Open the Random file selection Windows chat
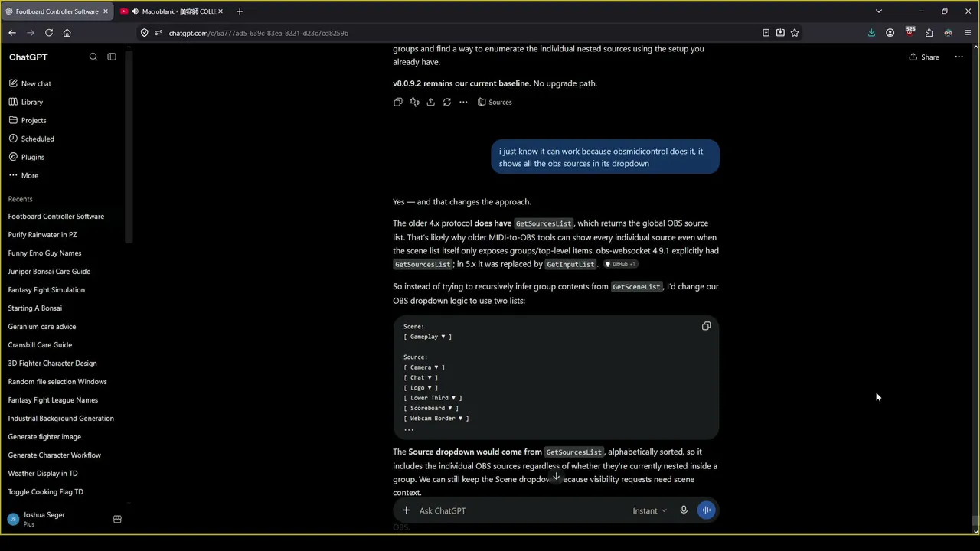This screenshot has width=980, height=551. point(57,382)
